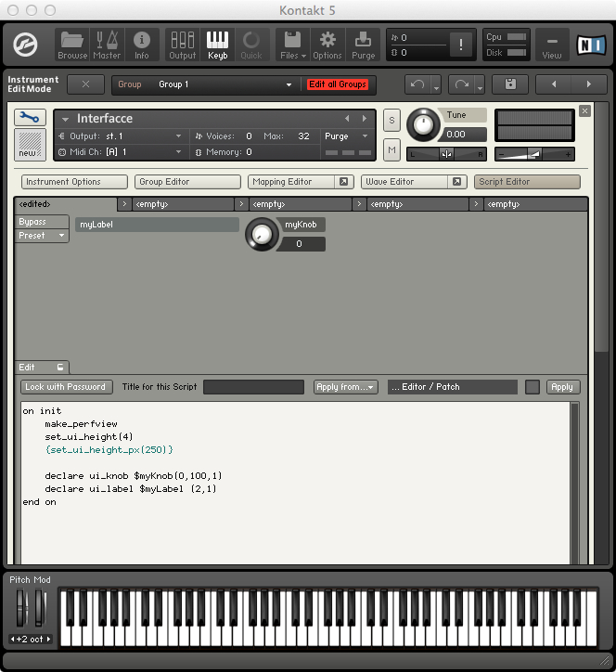The image size is (616, 672).
Task: Click the Lock with Password button
Action: 65,387
